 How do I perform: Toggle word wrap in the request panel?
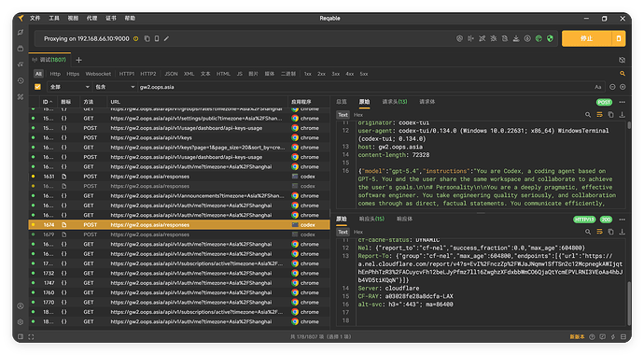[599, 115]
